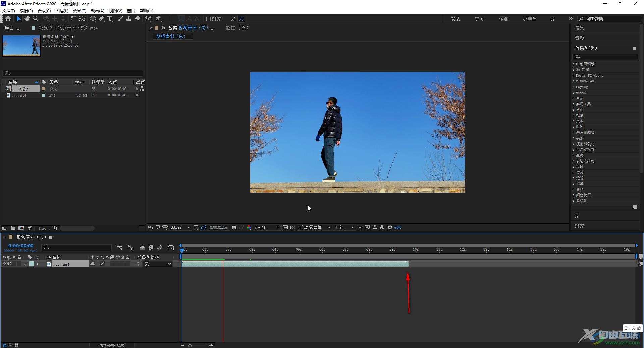
Task: Open the 编辑(E) menu
Action: pyautogui.click(x=26, y=11)
